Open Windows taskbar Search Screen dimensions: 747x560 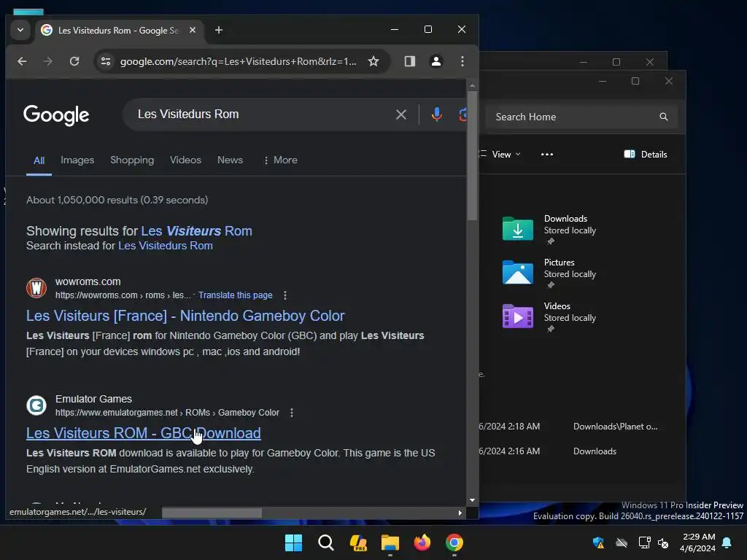pos(326,542)
